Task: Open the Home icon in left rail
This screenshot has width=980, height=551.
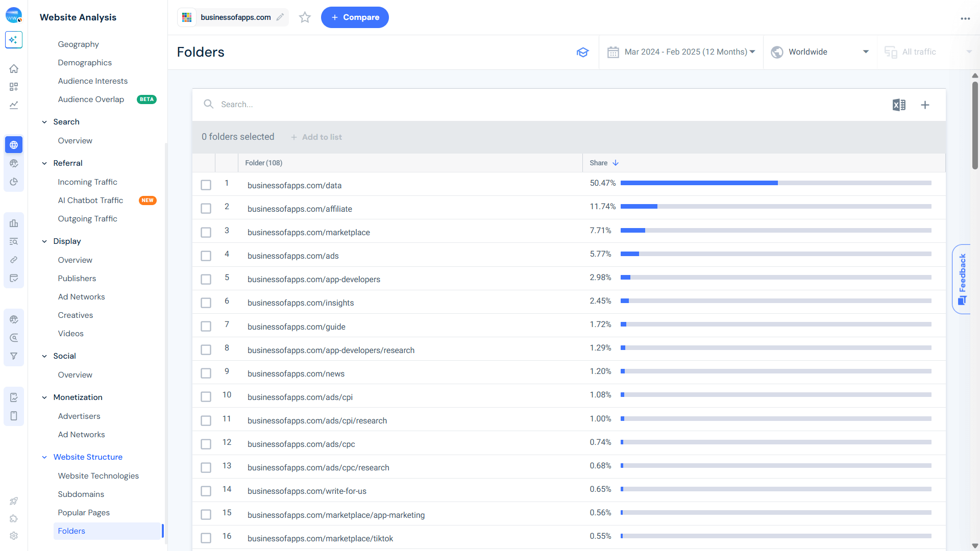Action: 14,68
